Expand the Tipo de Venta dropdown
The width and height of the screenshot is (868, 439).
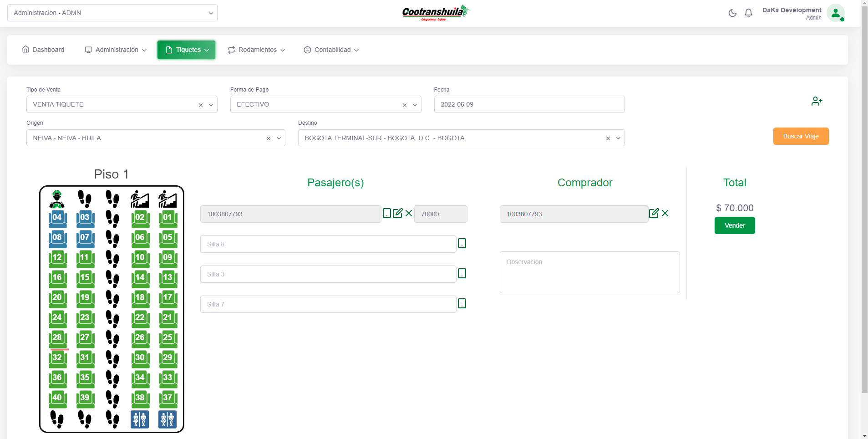click(211, 105)
